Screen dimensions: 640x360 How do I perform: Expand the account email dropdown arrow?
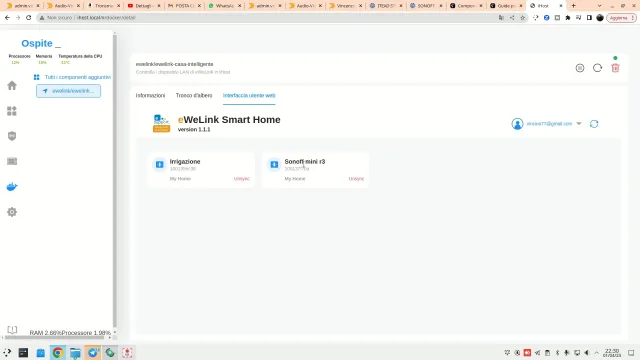[579, 124]
